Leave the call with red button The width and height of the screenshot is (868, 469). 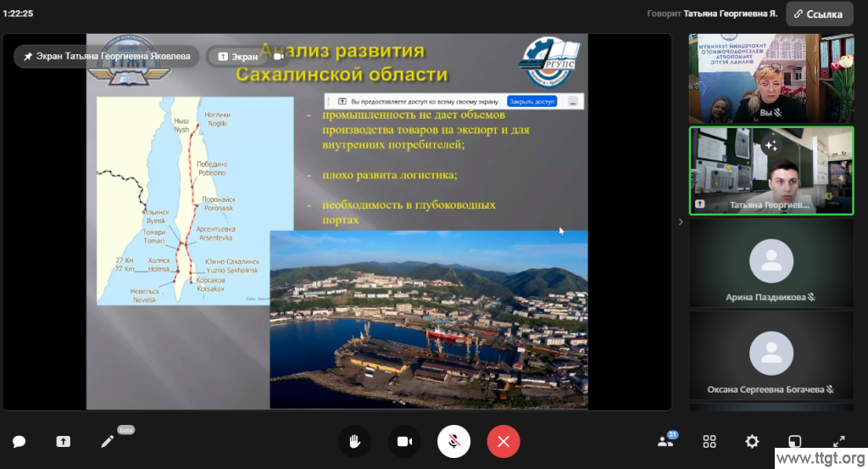point(504,441)
